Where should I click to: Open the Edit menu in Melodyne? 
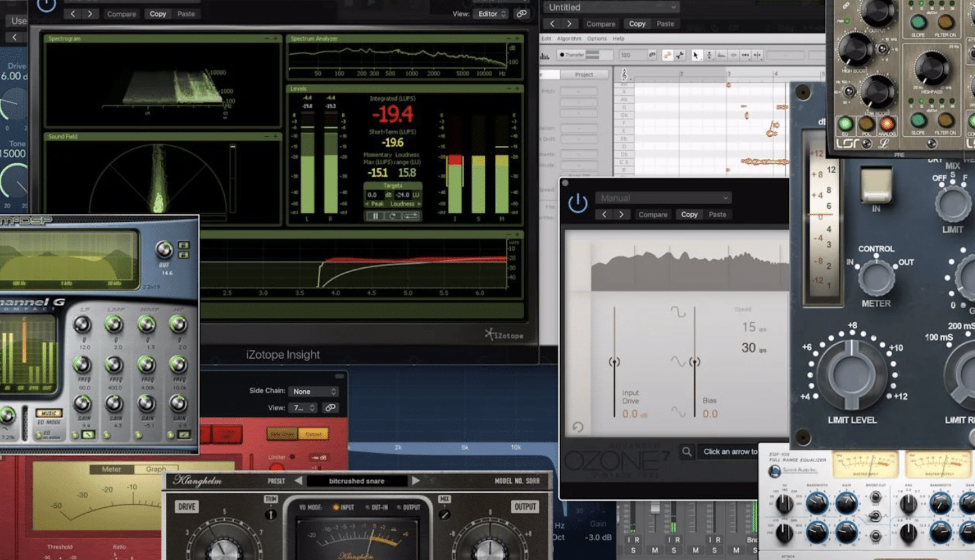point(546,39)
